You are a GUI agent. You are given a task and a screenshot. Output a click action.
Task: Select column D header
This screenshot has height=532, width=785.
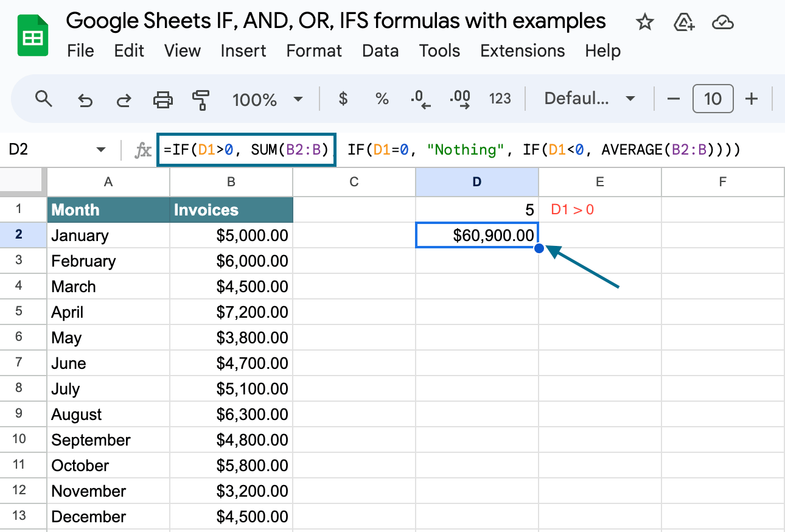click(x=477, y=181)
